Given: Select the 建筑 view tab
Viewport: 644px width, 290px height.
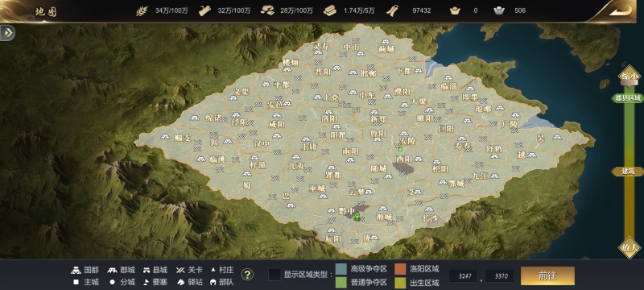Looking at the screenshot, I should tap(628, 172).
